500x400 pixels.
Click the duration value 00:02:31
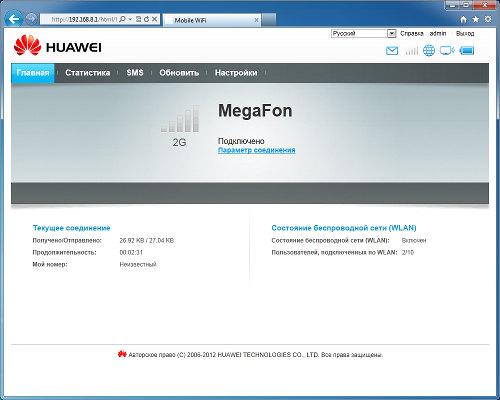(x=131, y=252)
